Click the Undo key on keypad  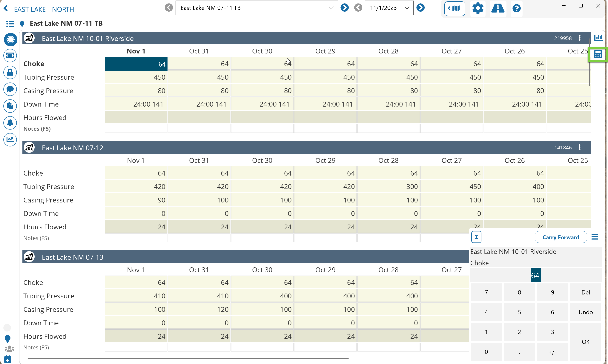point(585,312)
